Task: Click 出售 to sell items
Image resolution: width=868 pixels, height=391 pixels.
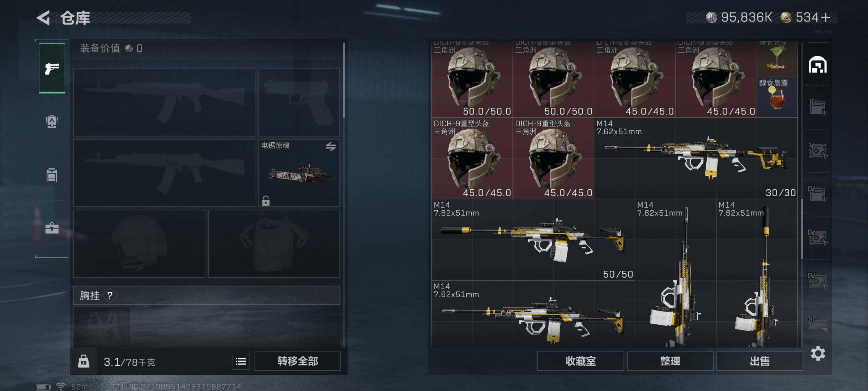Action: click(x=759, y=361)
